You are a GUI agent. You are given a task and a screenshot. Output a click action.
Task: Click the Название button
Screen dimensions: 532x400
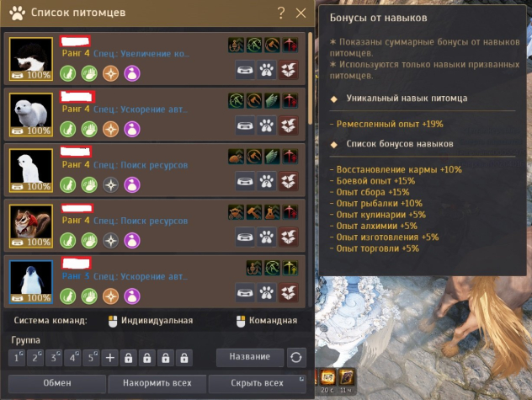[x=250, y=357]
